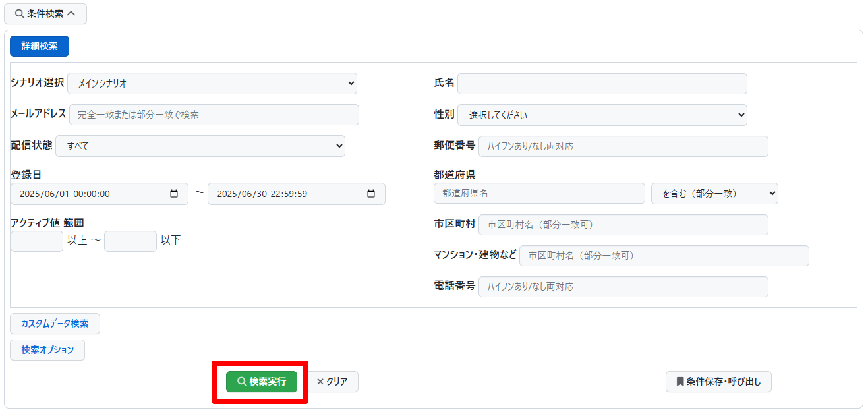Image resolution: width=868 pixels, height=414 pixels.
Task: Click the 郵便番号 input field
Action: 623,146
